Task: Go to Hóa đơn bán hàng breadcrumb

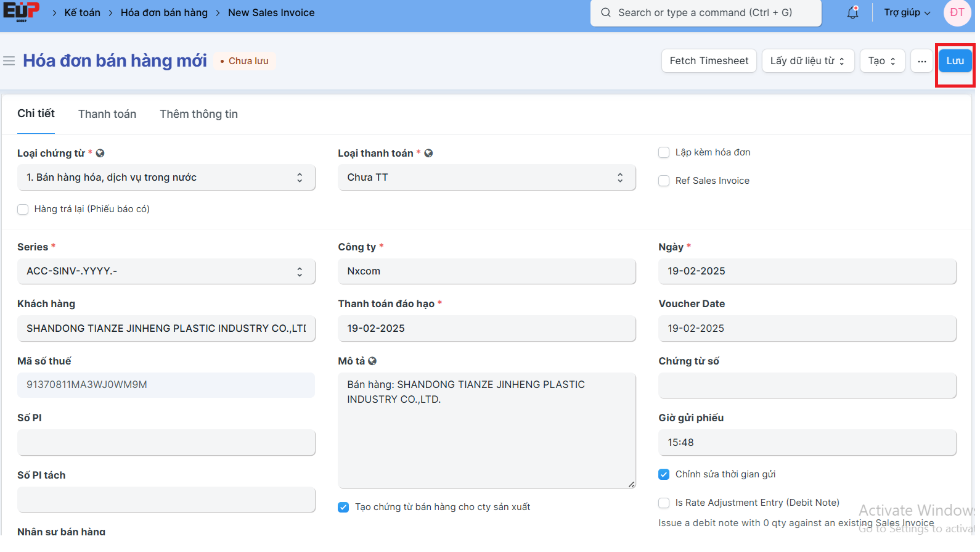Action: 164,13
